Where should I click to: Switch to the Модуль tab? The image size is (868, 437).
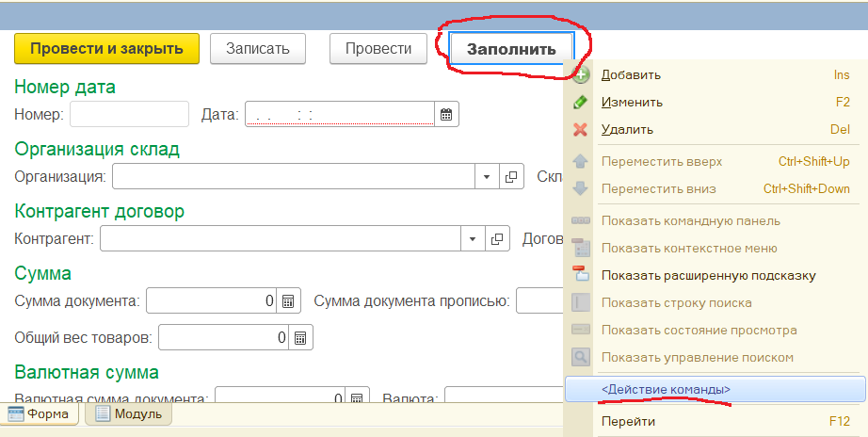[129, 413]
